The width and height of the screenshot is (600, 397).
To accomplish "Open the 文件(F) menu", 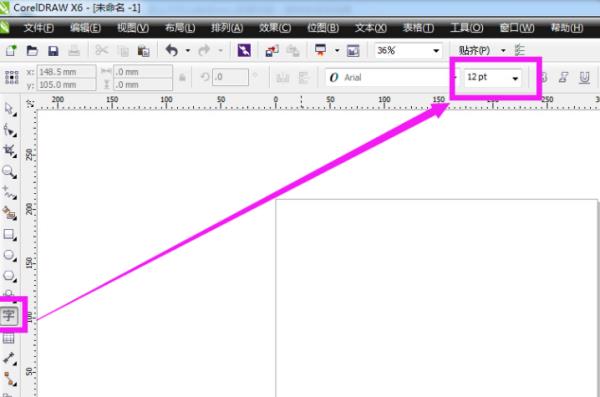I will (x=39, y=28).
